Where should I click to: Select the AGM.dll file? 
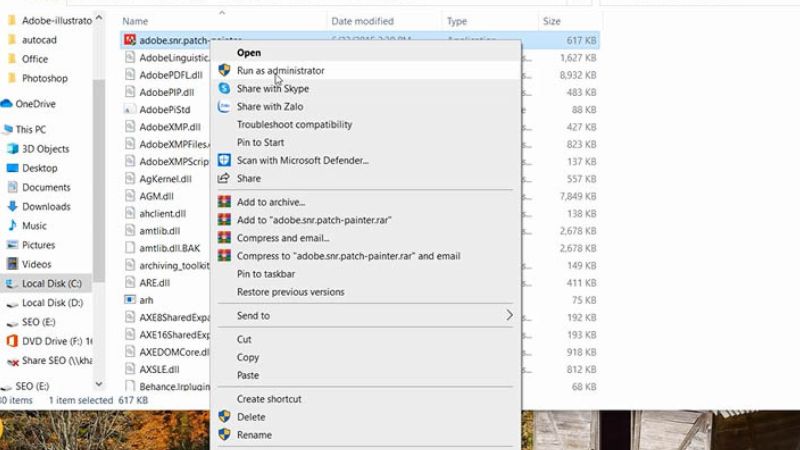pyautogui.click(x=157, y=196)
